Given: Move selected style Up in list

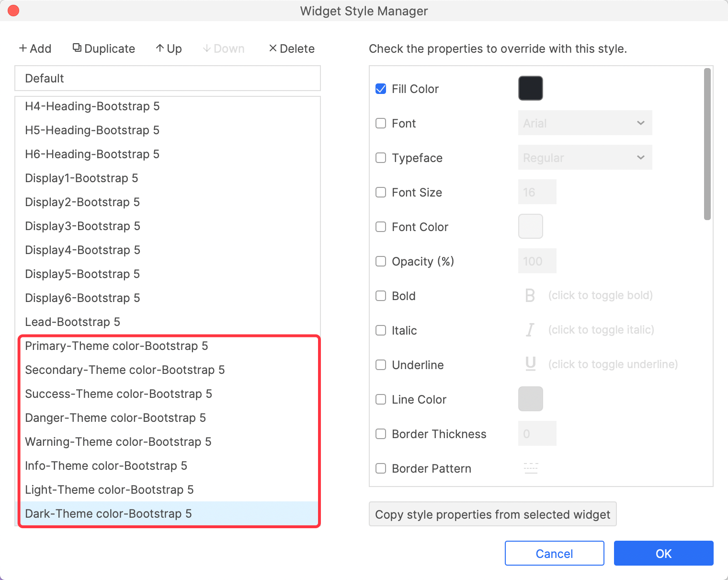Looking at the screenshot, I should click(x=169, y=48).
